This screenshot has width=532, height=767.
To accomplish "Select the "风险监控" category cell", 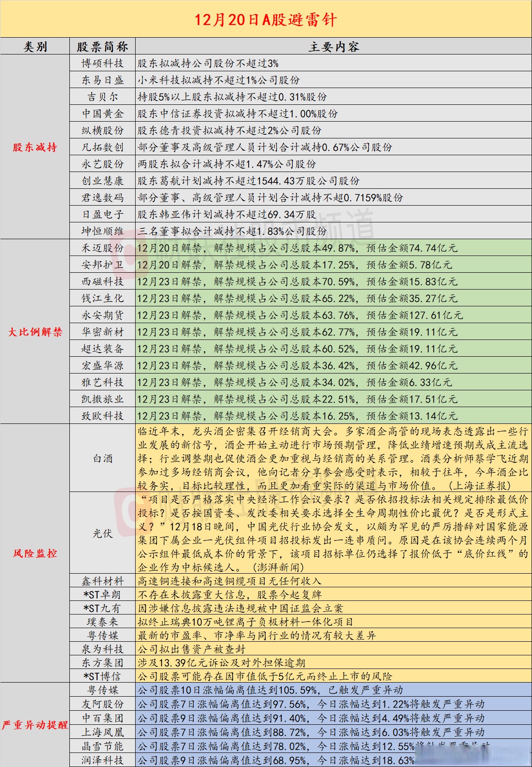I will (x=35, y=553).
